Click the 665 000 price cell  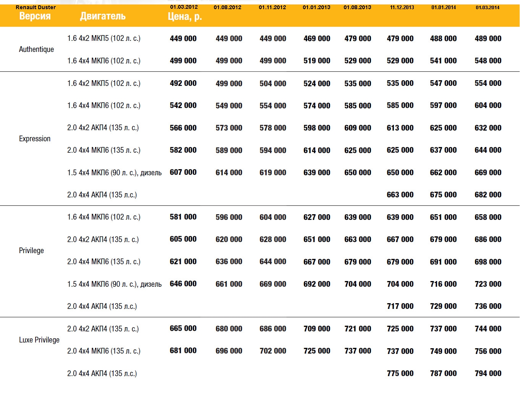(183, 328)
